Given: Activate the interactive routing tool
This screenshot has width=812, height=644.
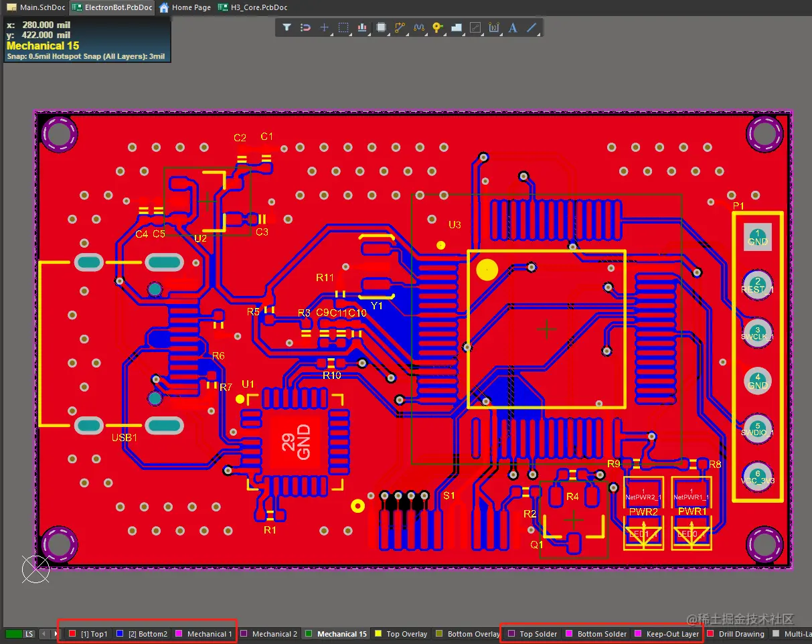Looking at the screenshot, I should pos(400,27).
